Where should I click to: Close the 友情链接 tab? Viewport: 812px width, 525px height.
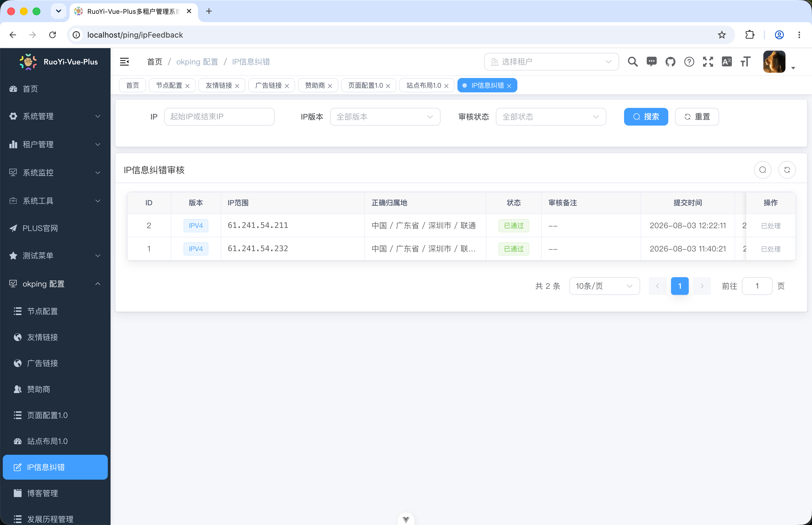point(237,86)
